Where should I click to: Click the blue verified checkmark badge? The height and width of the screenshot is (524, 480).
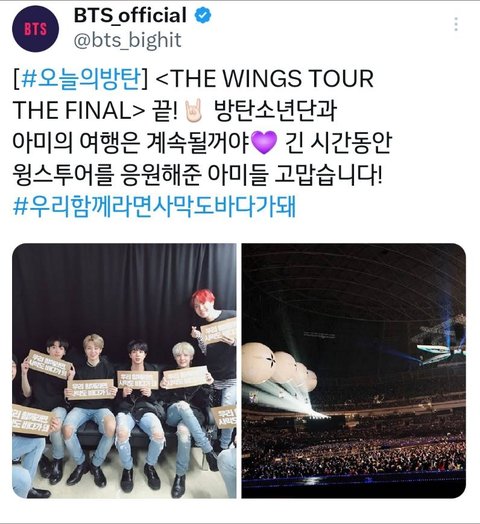203,16
